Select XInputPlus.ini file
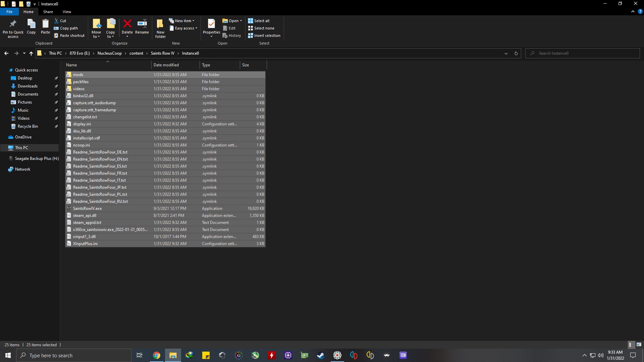The width and height of the screenshot is (644, 362). [x=165, y=244]
